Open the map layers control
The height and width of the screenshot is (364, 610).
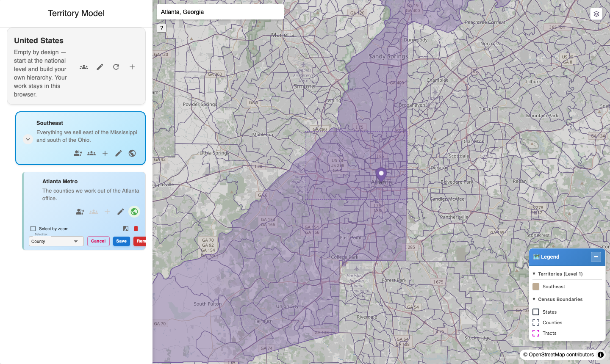point(596,14)
